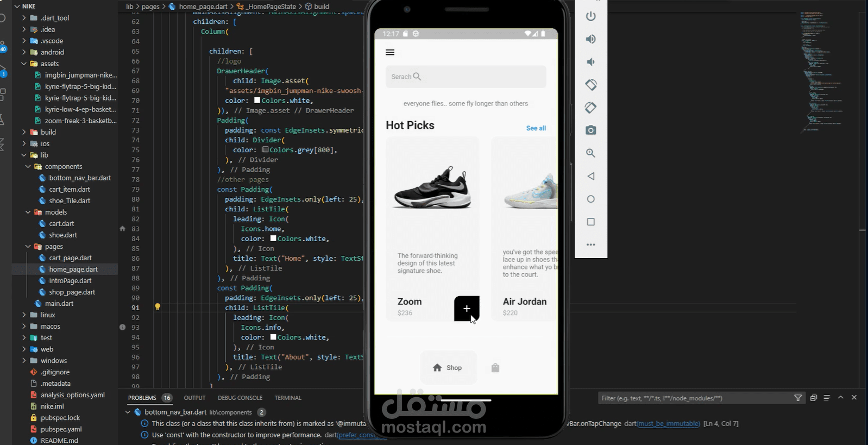The height and width of the screenshot is (445, 868).
Task: Click the Search input field in app
Action: coord(466,77)
